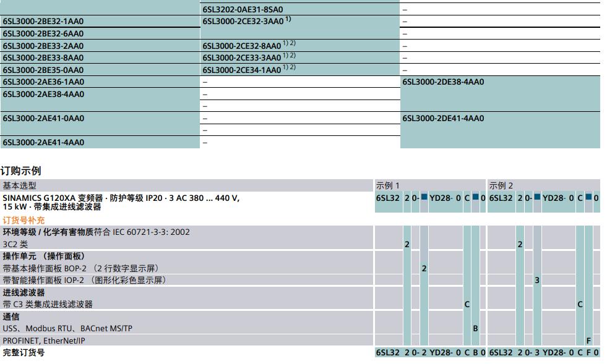Select part number 6SL3000-2BE32-1AA0

(x=43, y=21)
